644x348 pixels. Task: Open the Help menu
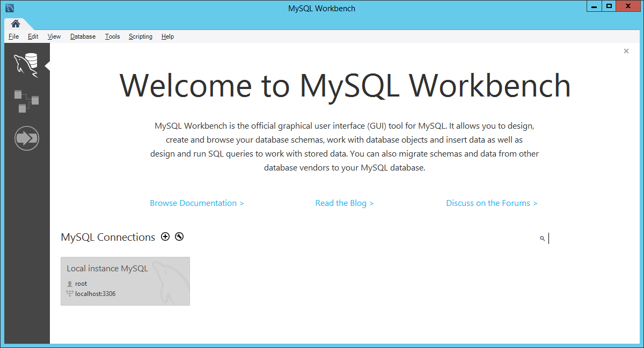tap(167, 36)
